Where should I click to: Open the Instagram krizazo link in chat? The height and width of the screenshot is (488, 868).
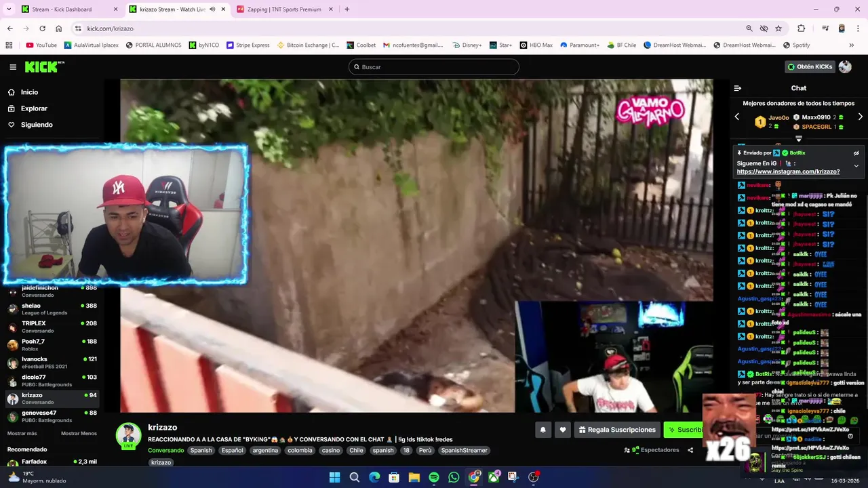(x=788, y=171)
